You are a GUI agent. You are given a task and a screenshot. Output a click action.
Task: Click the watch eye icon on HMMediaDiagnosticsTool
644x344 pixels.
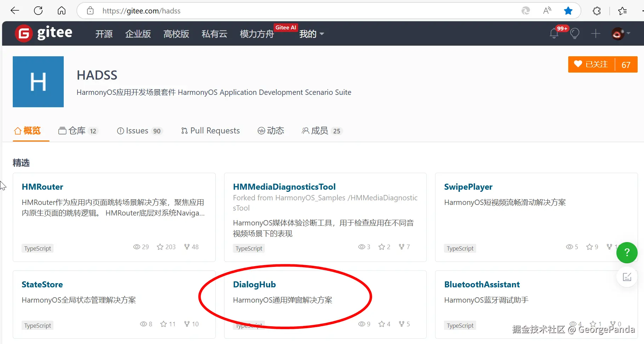tap(361, 247)
